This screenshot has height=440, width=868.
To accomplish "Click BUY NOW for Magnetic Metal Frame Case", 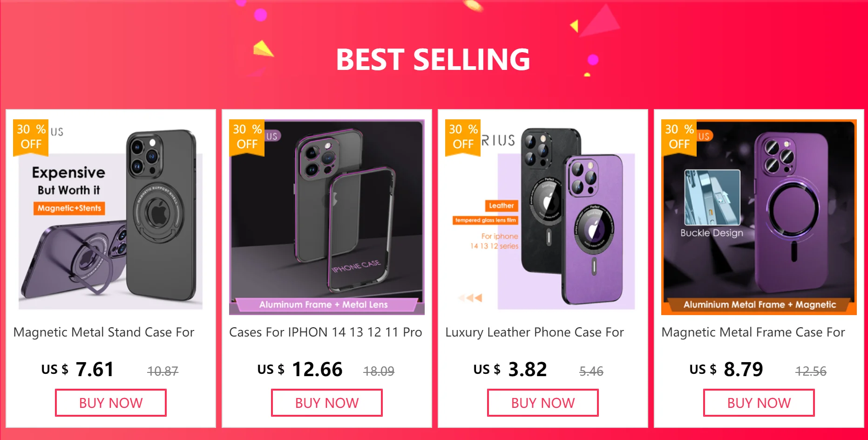I will click(x=759, y=403).
